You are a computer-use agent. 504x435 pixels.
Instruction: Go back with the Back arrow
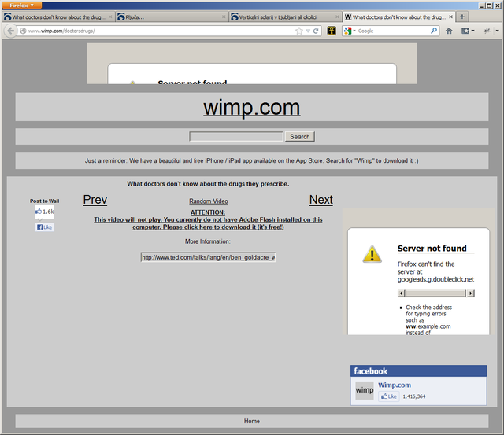pos(10,31)
